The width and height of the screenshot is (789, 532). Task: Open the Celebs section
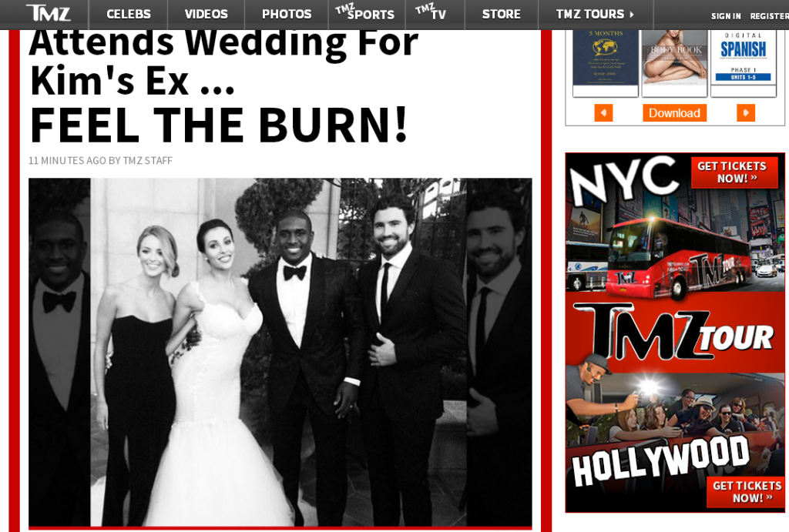pos(129,14)
